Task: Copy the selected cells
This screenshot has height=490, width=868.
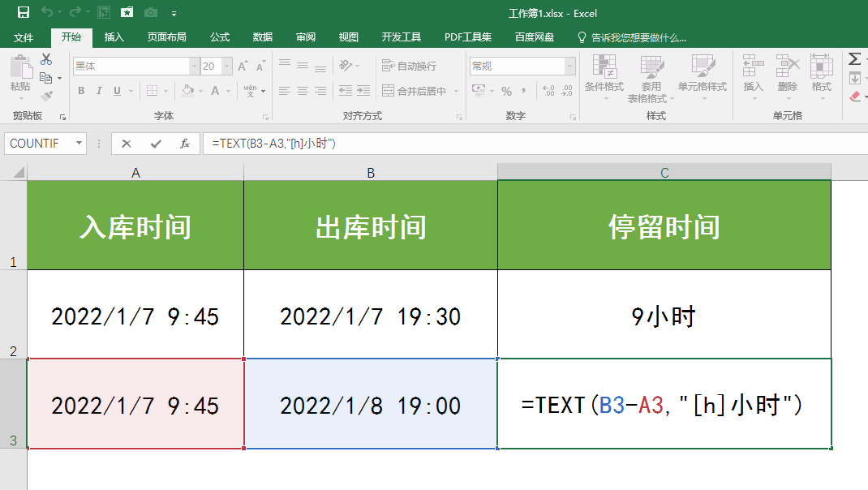Action: tap(46, 78)
